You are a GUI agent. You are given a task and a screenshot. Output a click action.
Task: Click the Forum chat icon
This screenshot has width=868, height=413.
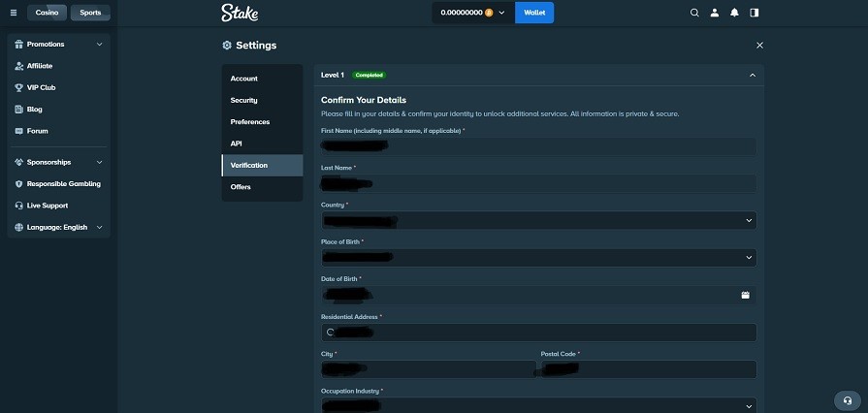coord(18,131)
